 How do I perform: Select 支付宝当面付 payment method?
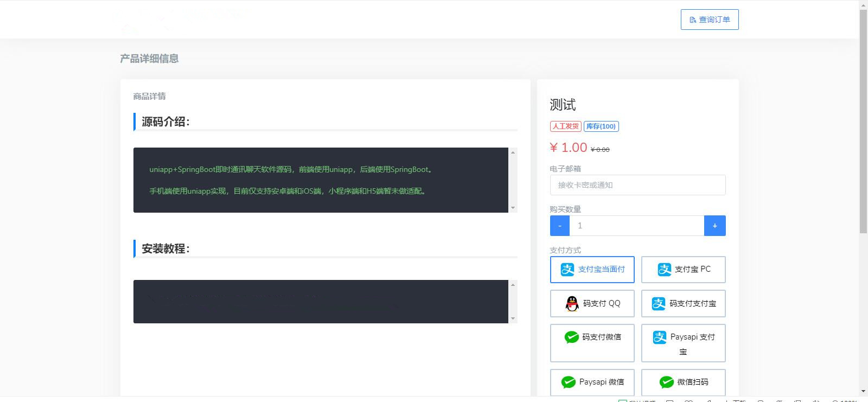pyautogui.click(x=592, y=270)
